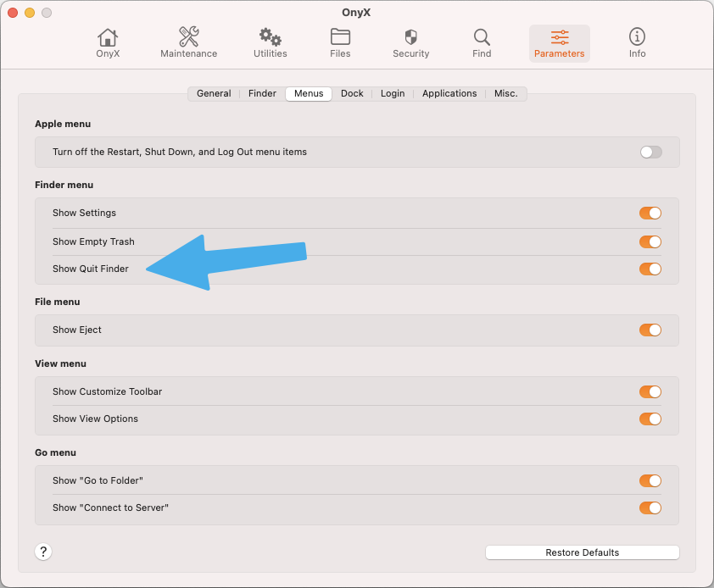
Task: Click the "View menu" heading
Action: click(x=60, y=363)
